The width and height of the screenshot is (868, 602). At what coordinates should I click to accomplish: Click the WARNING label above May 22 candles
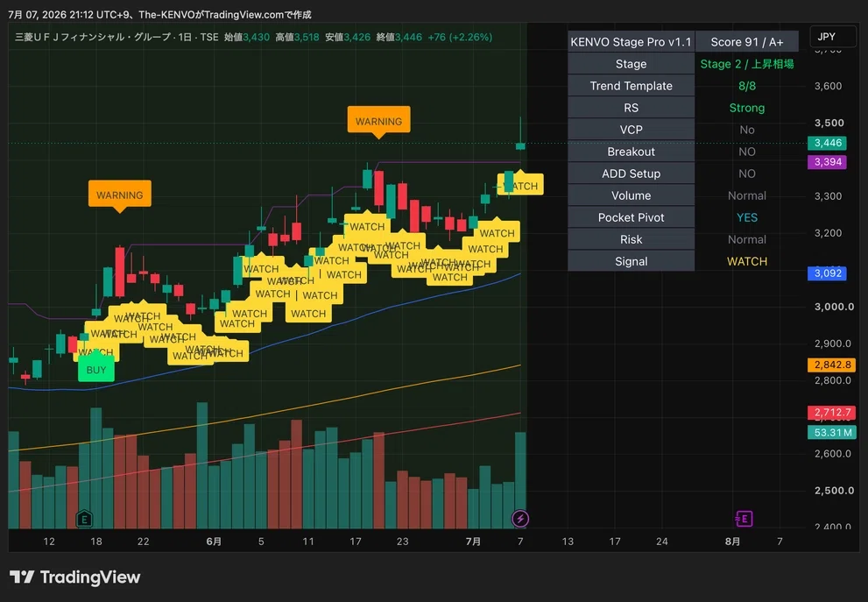click(x=120, y=195)
